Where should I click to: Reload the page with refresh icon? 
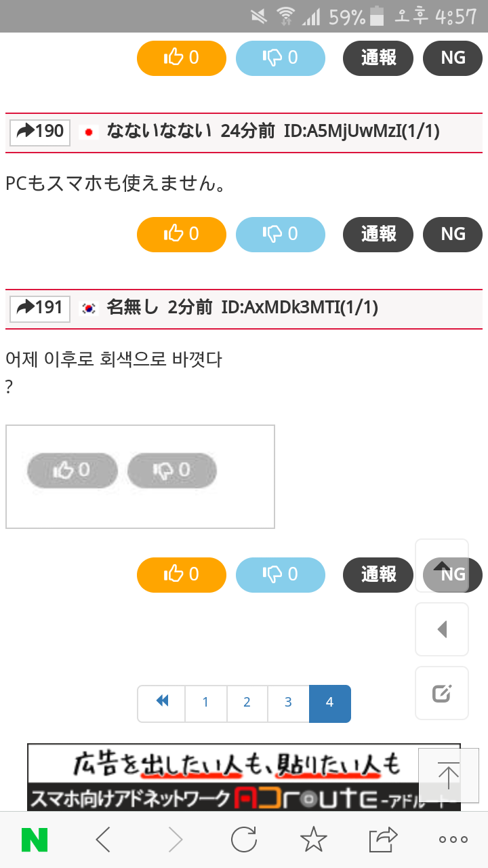tap(243, 840)
